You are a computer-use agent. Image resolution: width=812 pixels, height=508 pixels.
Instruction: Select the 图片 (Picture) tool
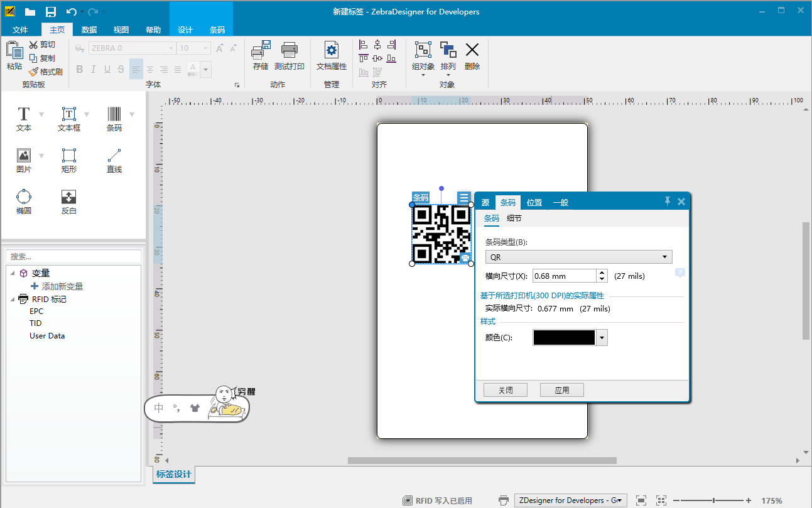click(x=24, y=161)
